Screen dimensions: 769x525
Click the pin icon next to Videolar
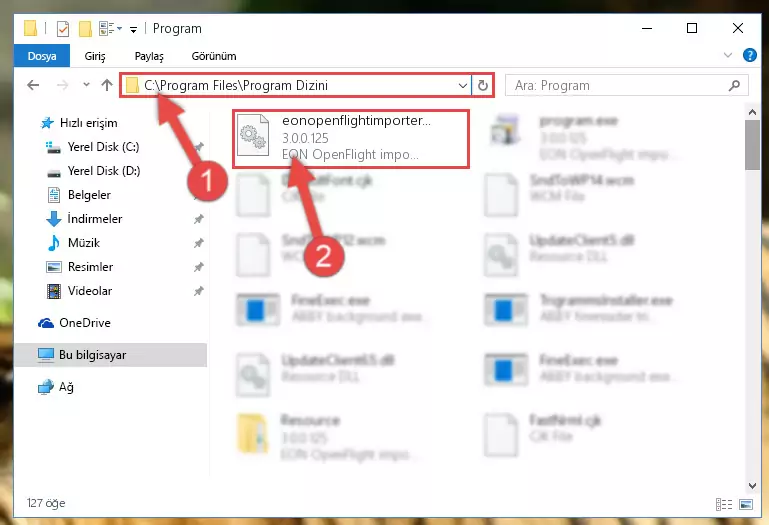[x=198, y=291]
